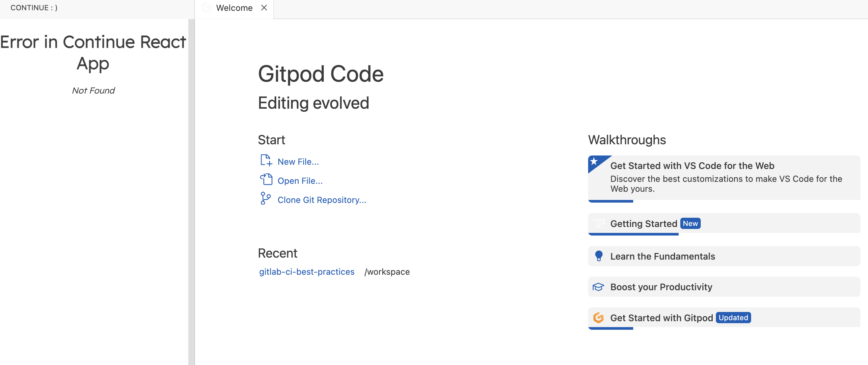Open the Learn the Fundamentals walkthrough

[663, 256]
